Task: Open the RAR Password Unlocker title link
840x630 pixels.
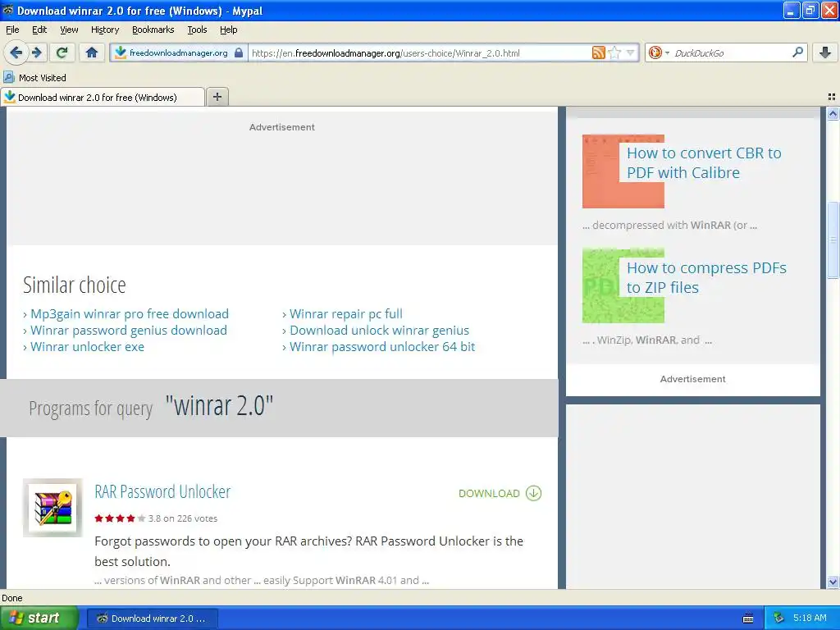Action: (x=162, y=492)
